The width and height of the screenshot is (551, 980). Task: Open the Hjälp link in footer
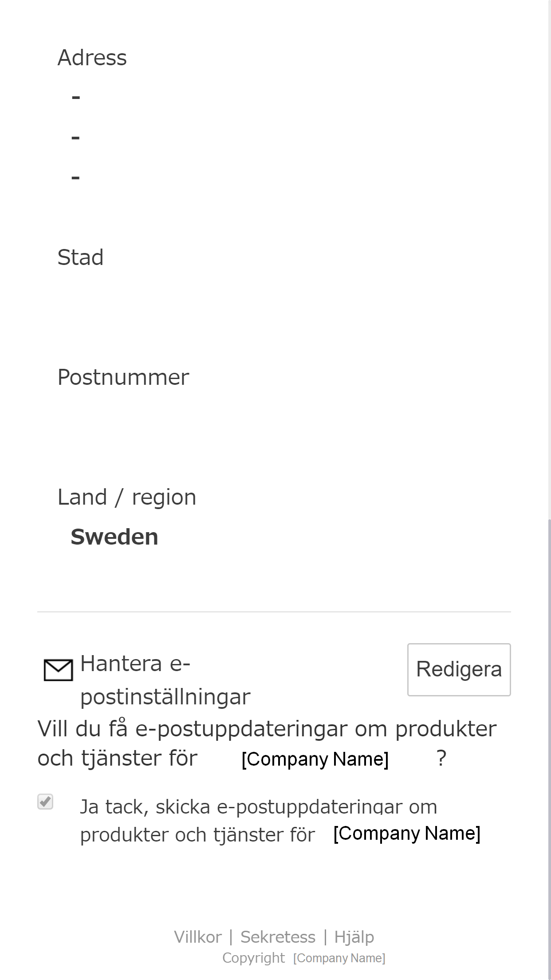(x=354, y=937)
